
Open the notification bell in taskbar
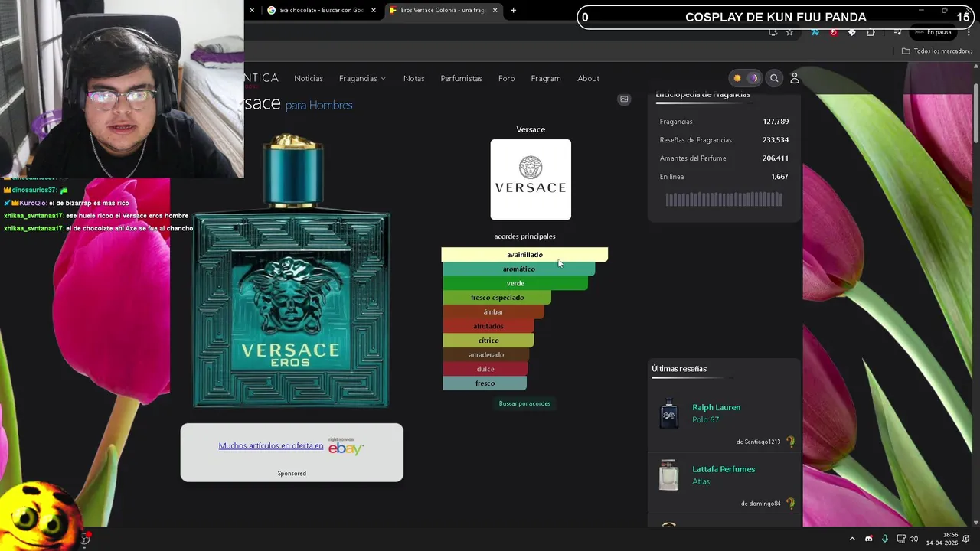coord(967,539)
